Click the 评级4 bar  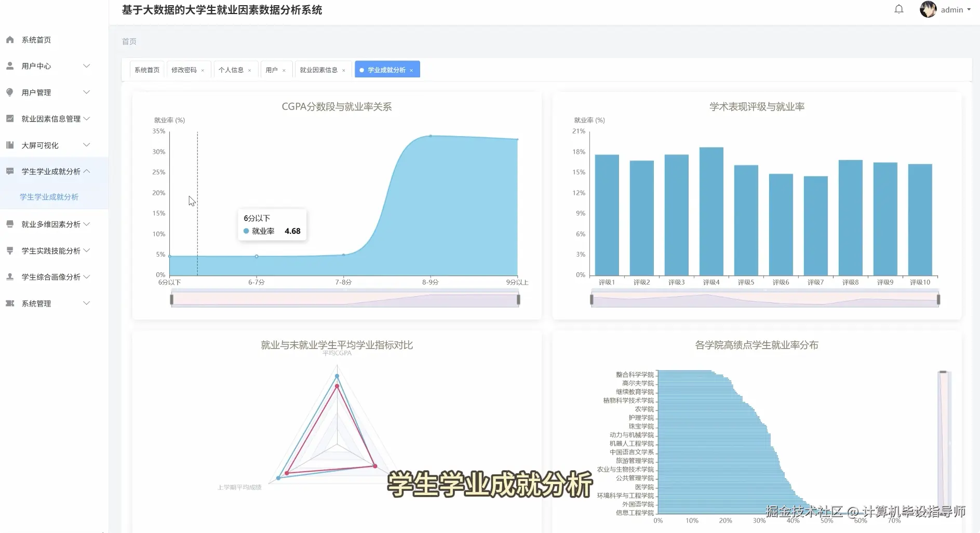(x=711, y=211)
